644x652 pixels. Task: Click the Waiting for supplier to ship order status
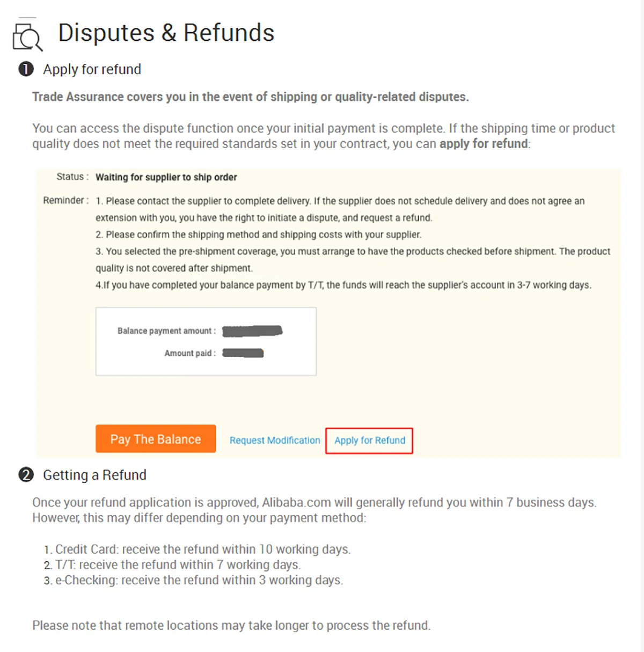pyautogui.click(x=166, y=177)
